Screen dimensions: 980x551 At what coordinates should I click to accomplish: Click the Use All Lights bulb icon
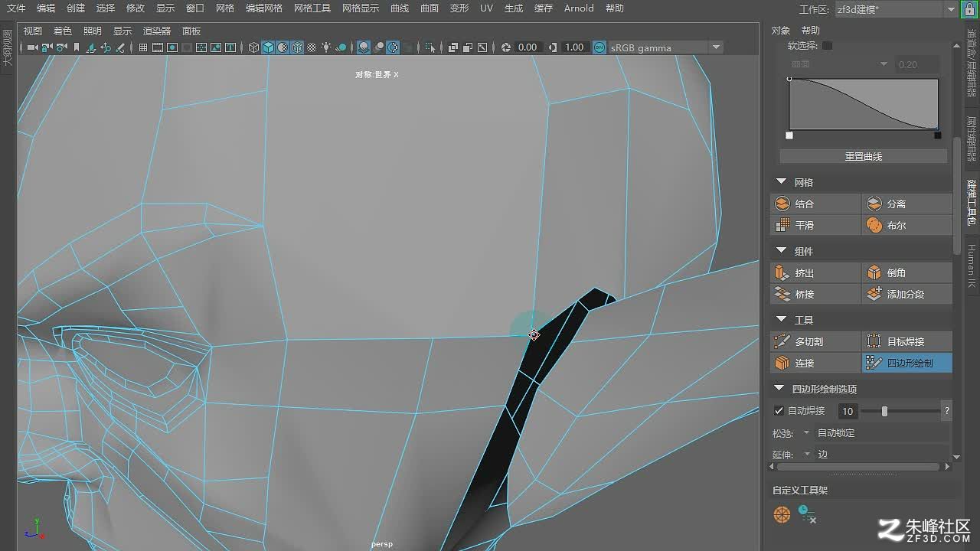tap(326, 47)
